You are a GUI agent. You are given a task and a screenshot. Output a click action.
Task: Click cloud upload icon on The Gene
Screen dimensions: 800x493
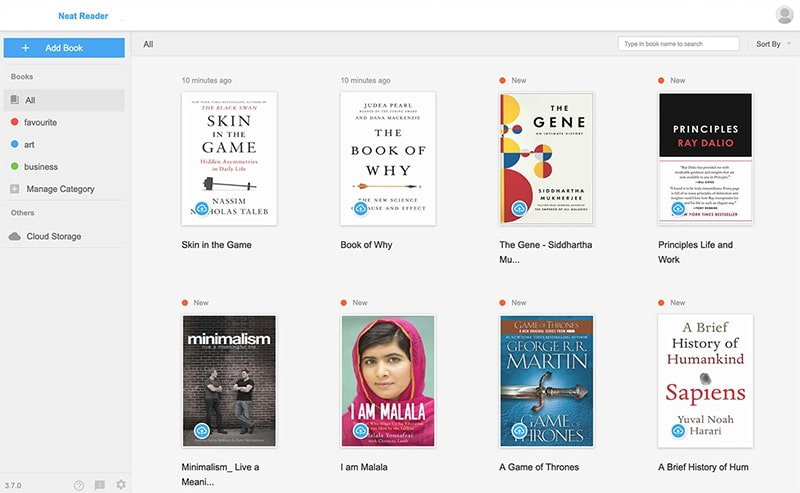(519, 209)
